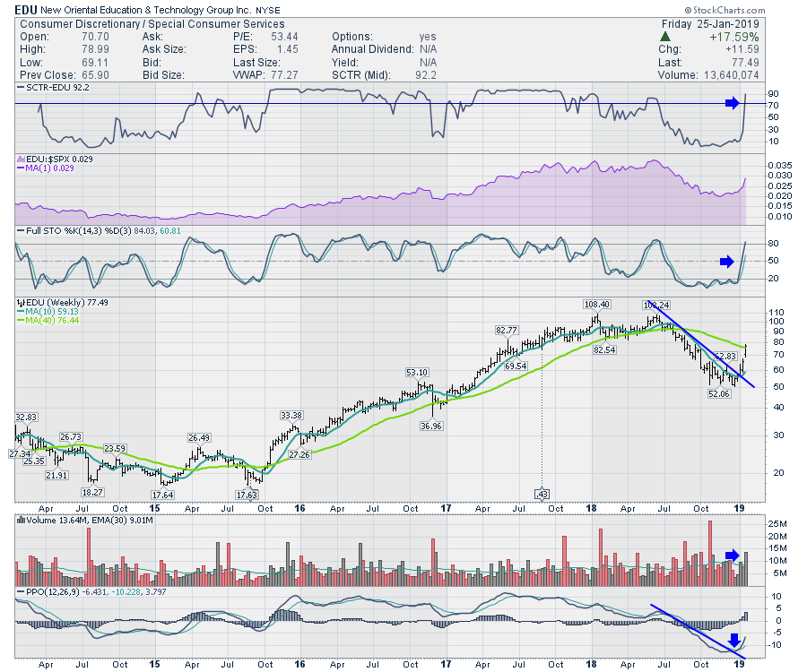
Task: Click the EDU:$SPX 0.029 legend label
Action: point(60,159)
